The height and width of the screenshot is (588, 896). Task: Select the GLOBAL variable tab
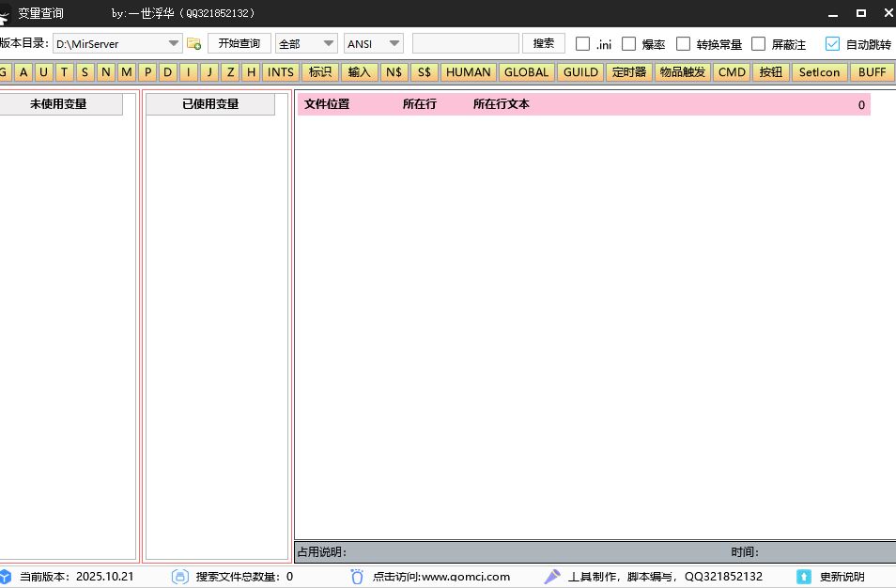coord(526,72)
